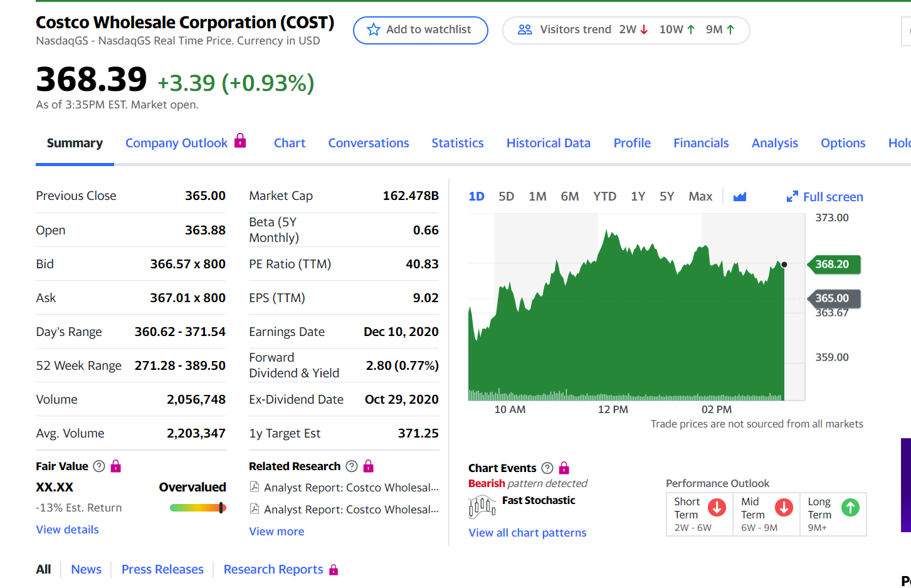The width and height of the screenshot is (911, 588).
Task: Click the Chart Events lock icon
Action: pyautogui.click(x=564, y=468)
